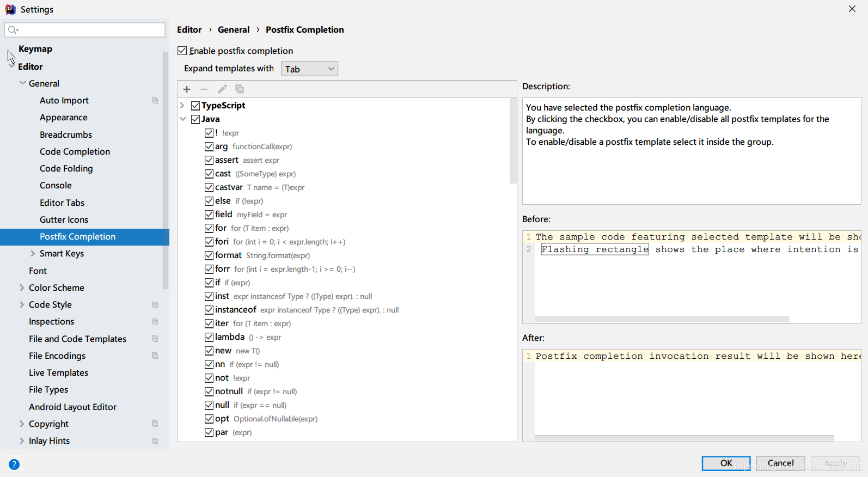Click the remove template minus icon
The image size is (868, 477).
[x=204, y=89]
